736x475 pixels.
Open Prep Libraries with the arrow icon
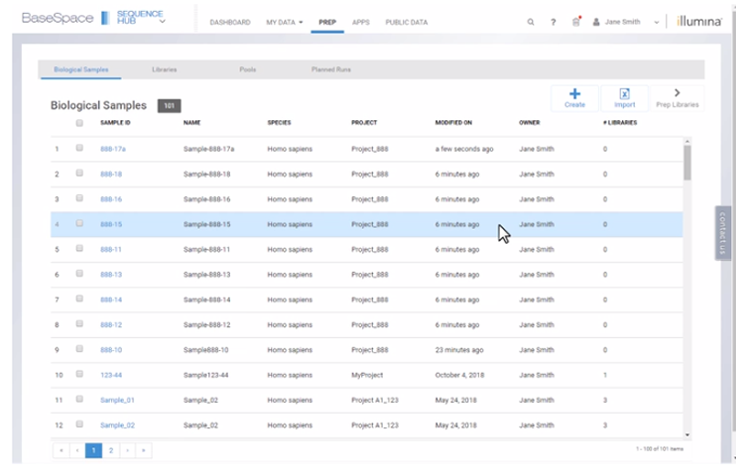(x=677, y=92)
